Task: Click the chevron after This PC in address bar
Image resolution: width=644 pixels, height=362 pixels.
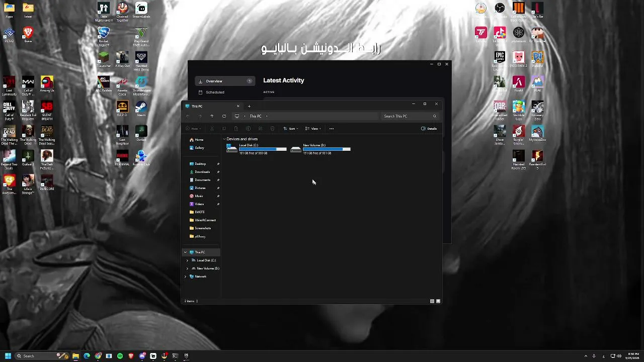Action: point(267,116)
